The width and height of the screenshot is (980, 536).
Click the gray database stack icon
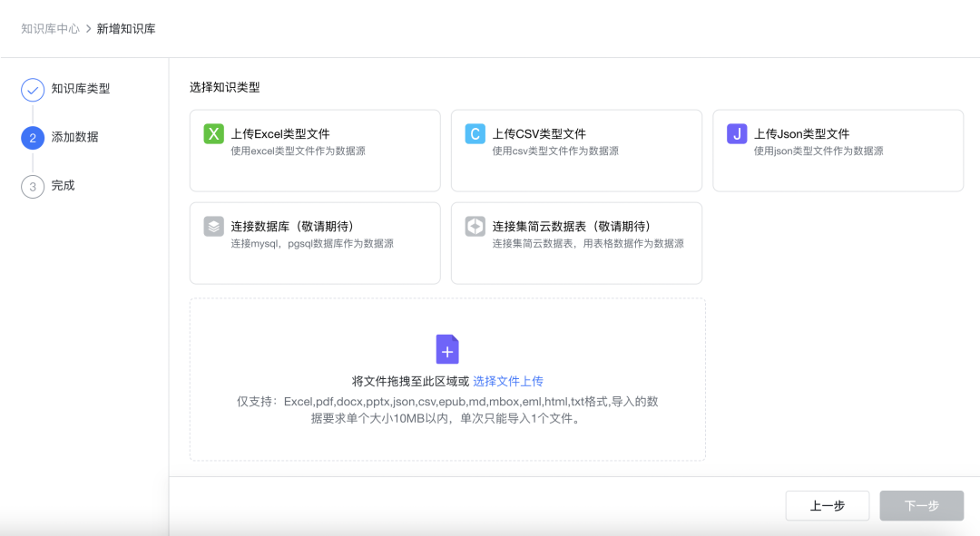pos(213,227)
